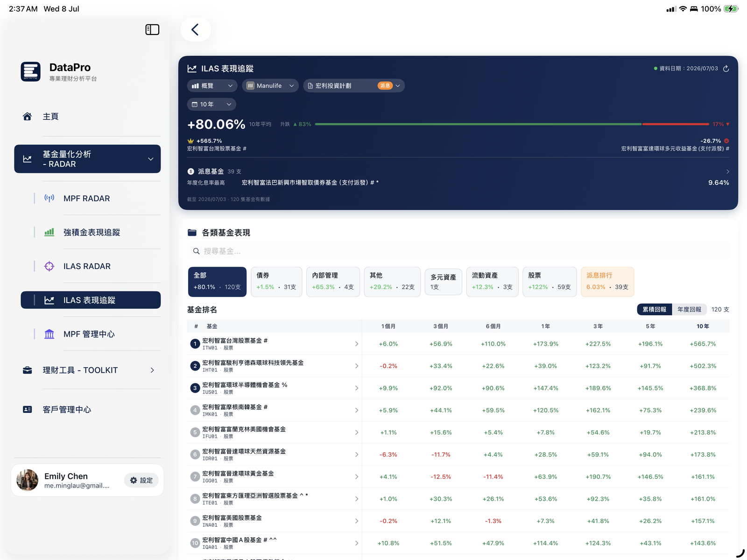
Task: Sort by the 1個月 column header
Action: [x=388, y=326]
